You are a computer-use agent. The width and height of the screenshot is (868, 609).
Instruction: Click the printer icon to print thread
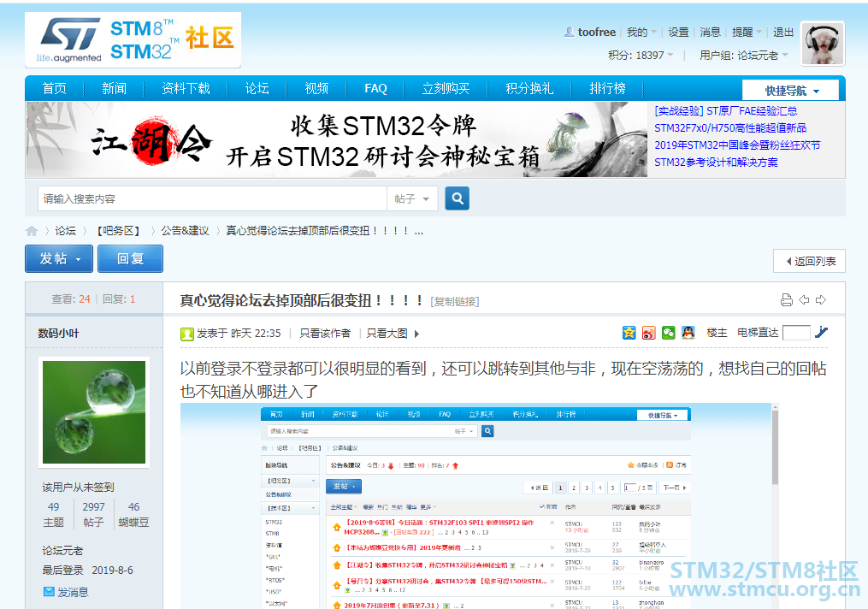pos(786,300)
